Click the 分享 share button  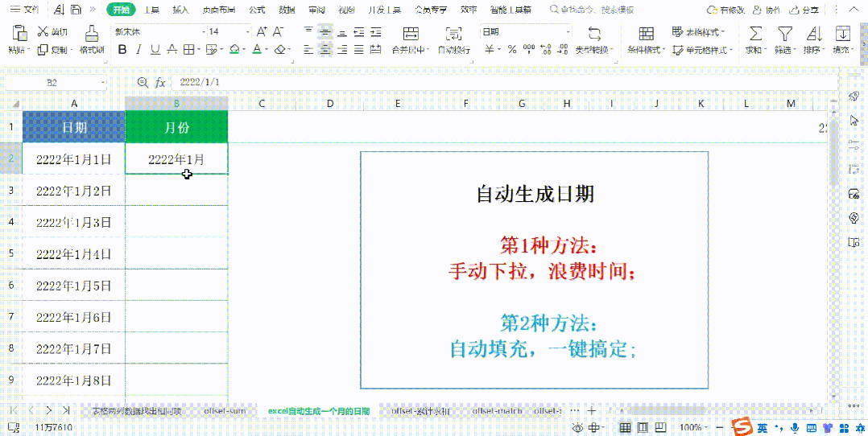[804, 10]
